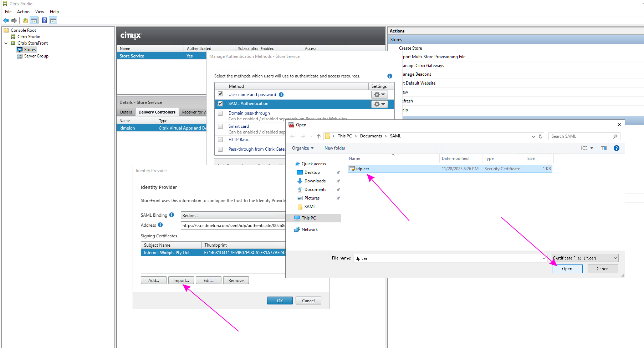Open recent locations dropdown in Open dialog
644x348 pixels.
tap(311, 136)
